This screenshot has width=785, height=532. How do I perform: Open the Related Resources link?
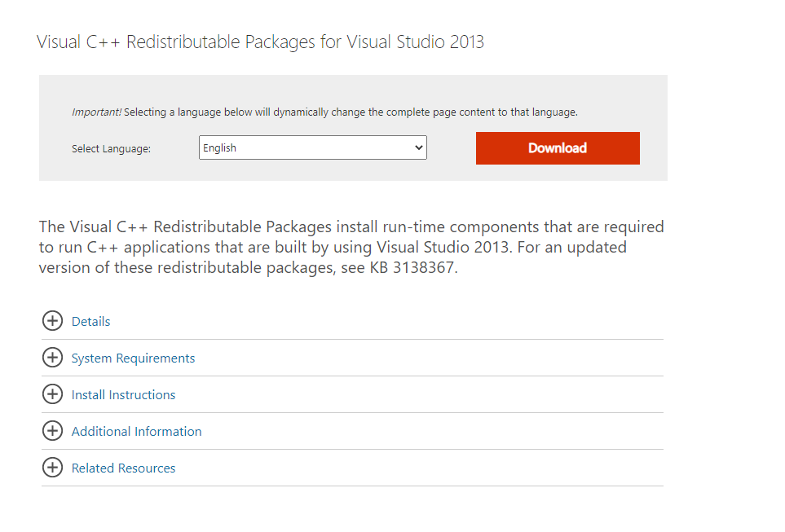pos(123,468)
